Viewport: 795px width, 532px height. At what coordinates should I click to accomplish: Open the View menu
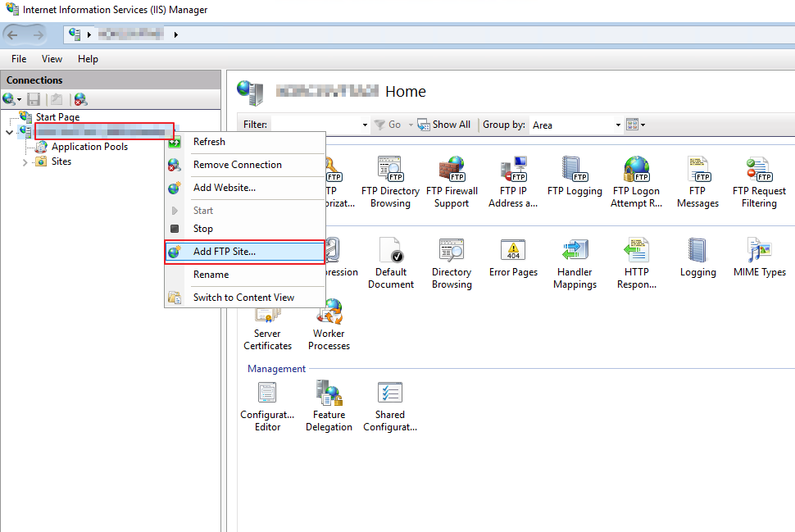[52, 59]
